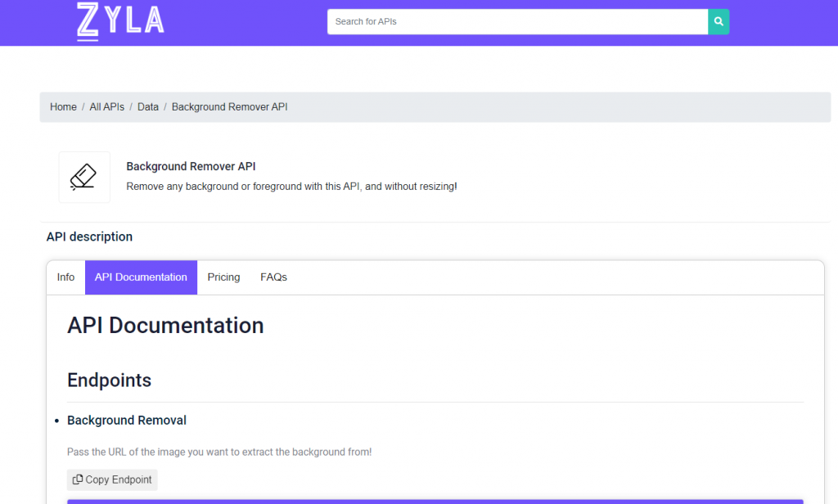This screenshot has width=838, height=504.
Task: Click the API description section label
Action: tap(89, 236)
